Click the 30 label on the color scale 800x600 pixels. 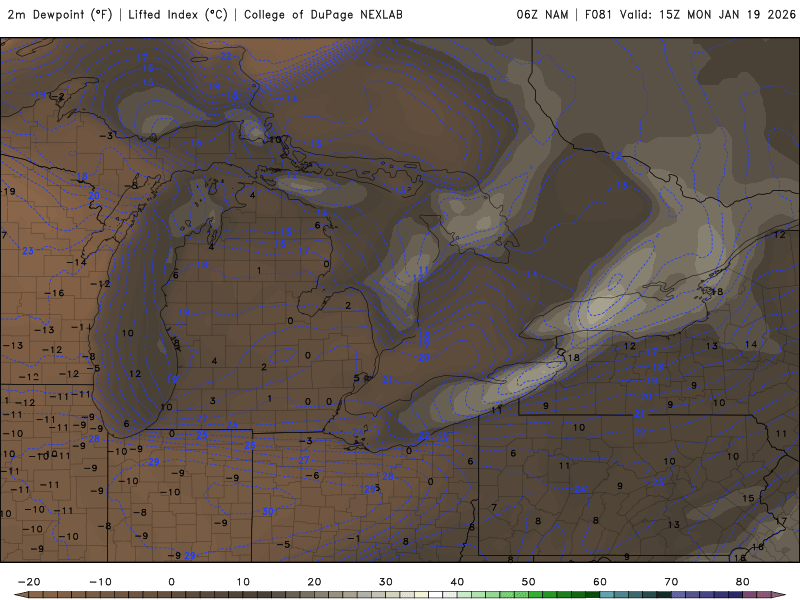click(386, 582)
